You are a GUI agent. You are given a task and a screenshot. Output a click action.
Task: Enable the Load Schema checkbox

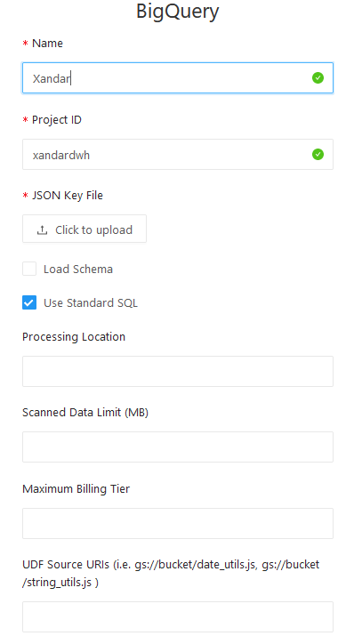coord(29,269)
